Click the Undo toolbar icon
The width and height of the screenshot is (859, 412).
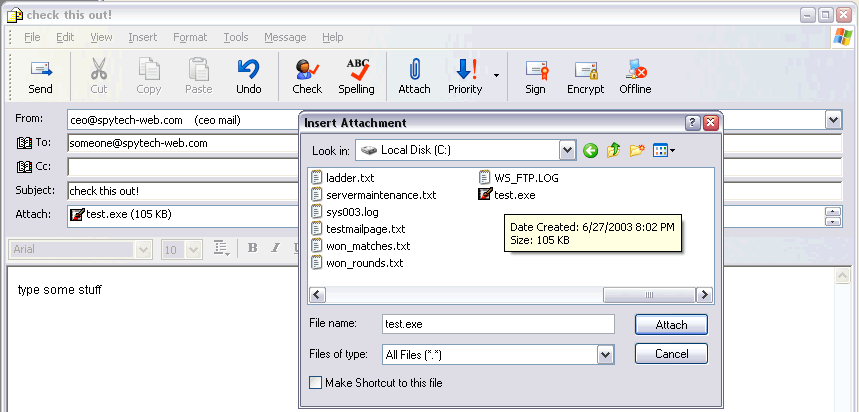[x=248, y=76]
